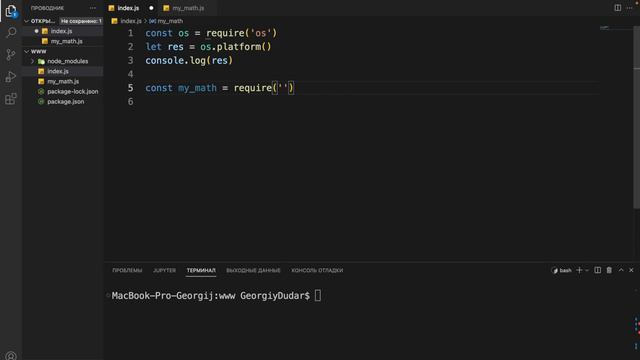Maximize the panel with up chevron
Image resolution: width=640 pixels, height=360 pixels.
click(x=621, y=270)
